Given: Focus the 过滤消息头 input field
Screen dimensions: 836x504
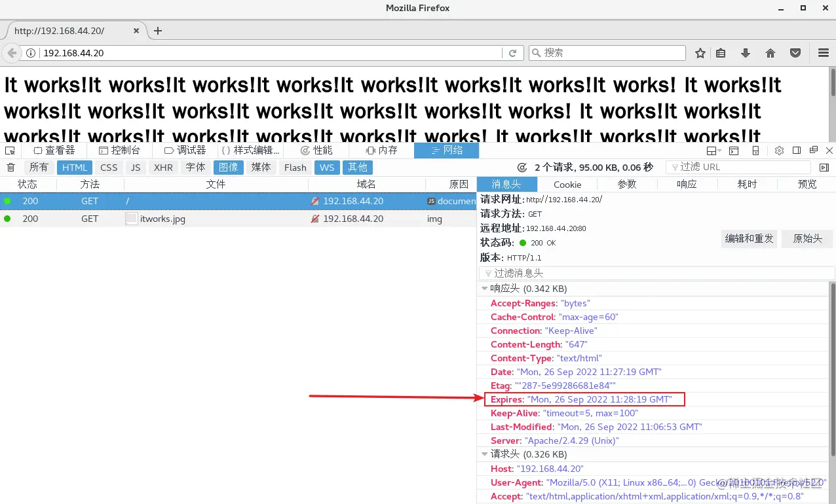Looking at the screenshot, I should click(x=657, y=273).
